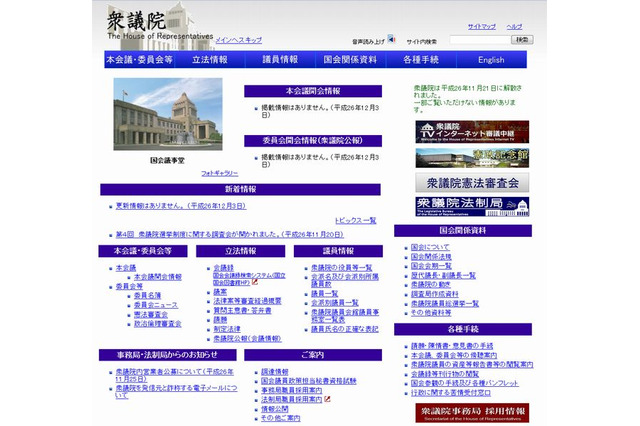The height and width of the screenshot is (426, 640).
Task: Open the 歴代議長・副議長一覧 link
Action: [443, 276]
